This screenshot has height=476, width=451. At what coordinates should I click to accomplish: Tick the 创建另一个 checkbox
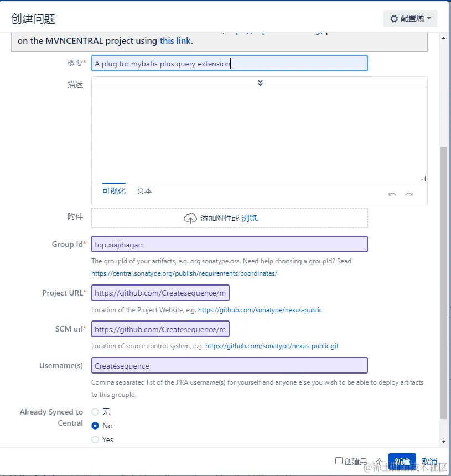[x=339, y=461]
